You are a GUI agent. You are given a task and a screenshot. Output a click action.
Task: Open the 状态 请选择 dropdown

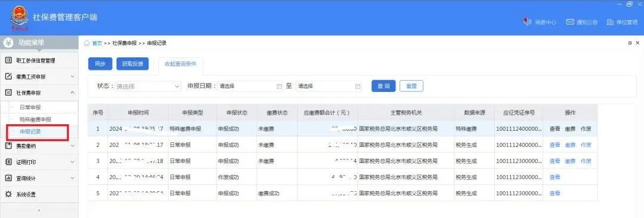click(x=148, y=87)
